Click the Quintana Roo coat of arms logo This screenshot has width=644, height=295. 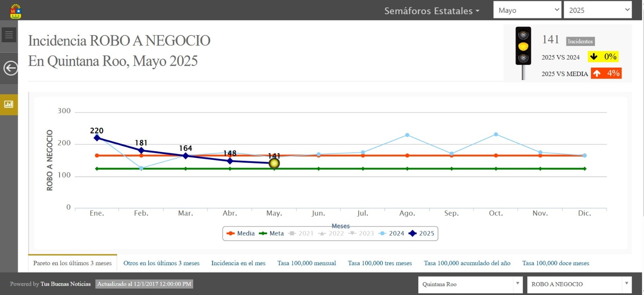pyautogui.click(x=16, y=11)
